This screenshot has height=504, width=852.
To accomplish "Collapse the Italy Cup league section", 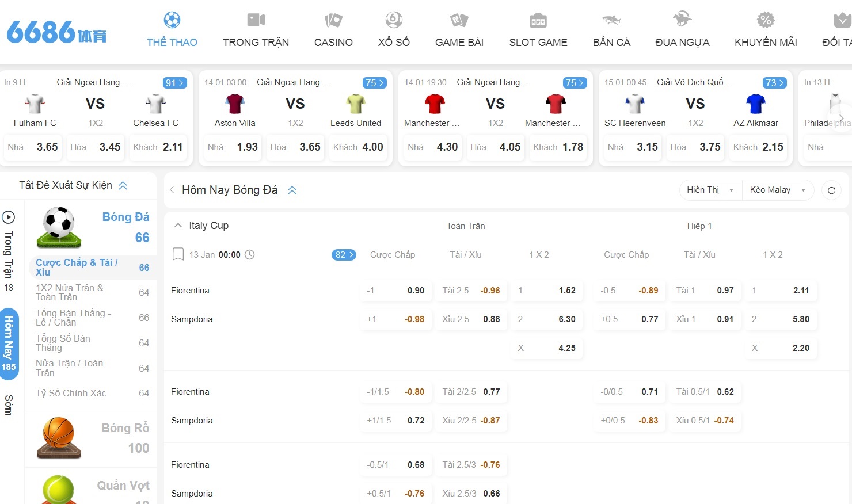I will pos(178,226).
